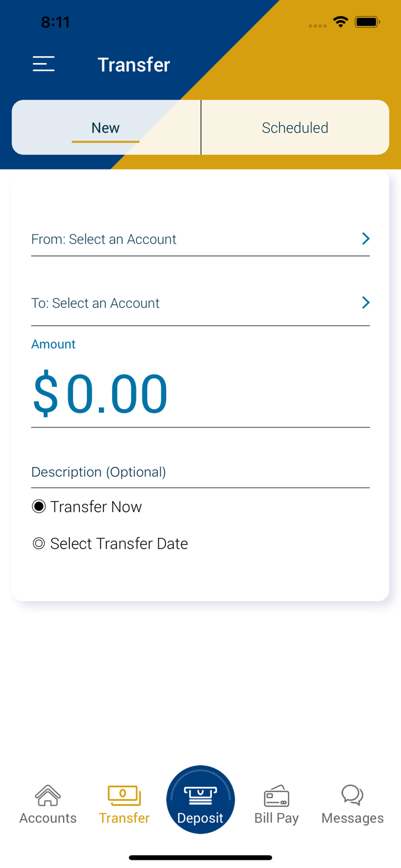Enable scheduled transfer by selecting its radio
The image size is (401, 868).
(38, 543)
